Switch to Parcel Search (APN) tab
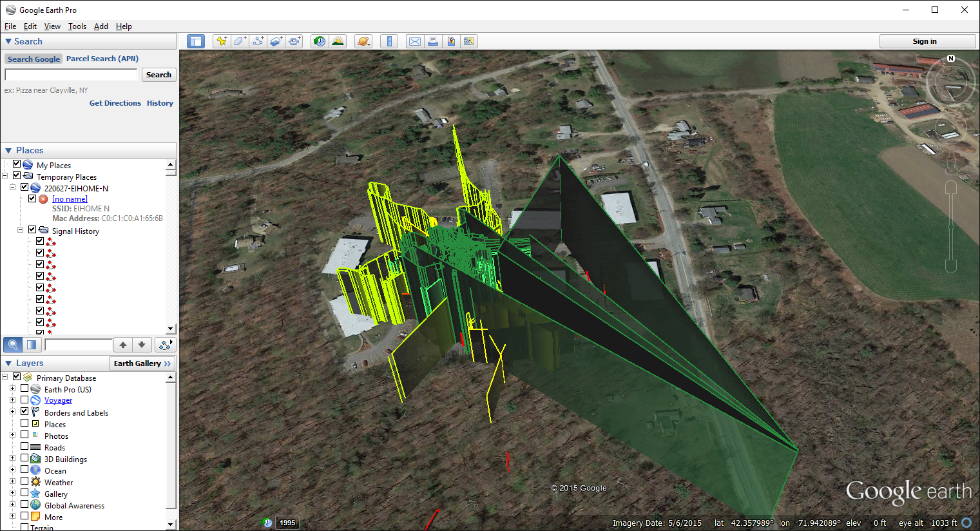This screenshot has width=980, height=531. click(102, 59)
